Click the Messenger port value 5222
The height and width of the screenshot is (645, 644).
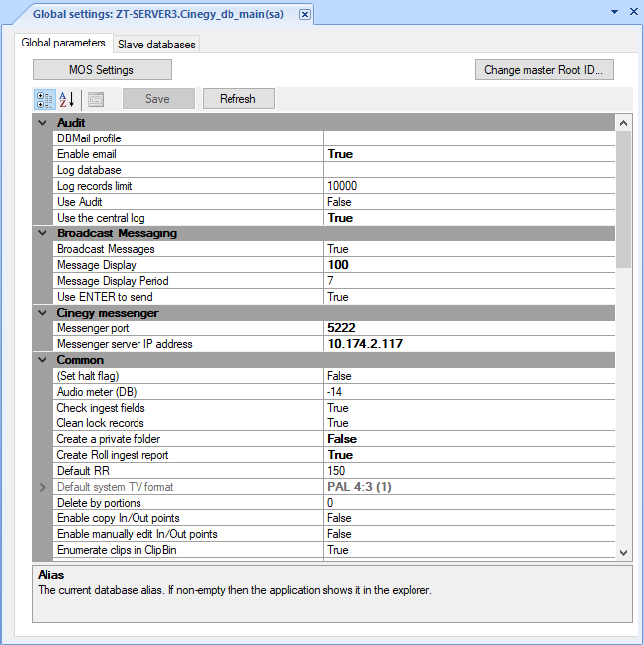coord(341,328)
